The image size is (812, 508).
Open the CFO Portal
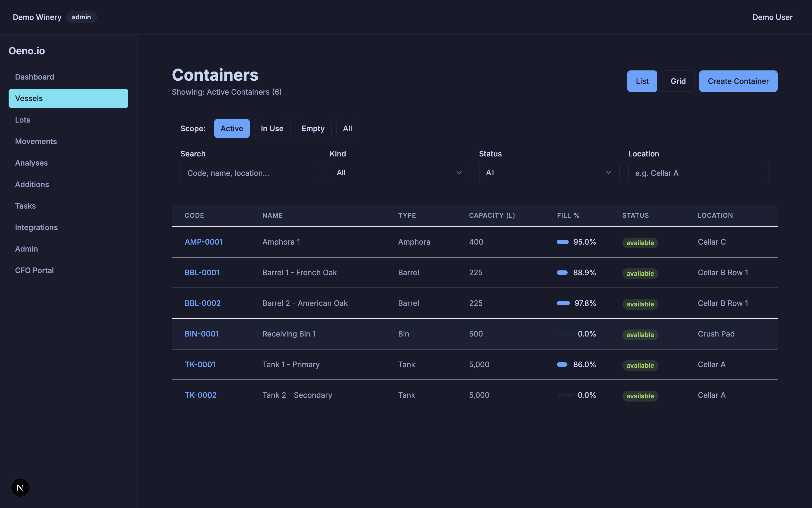coord(68,270)
